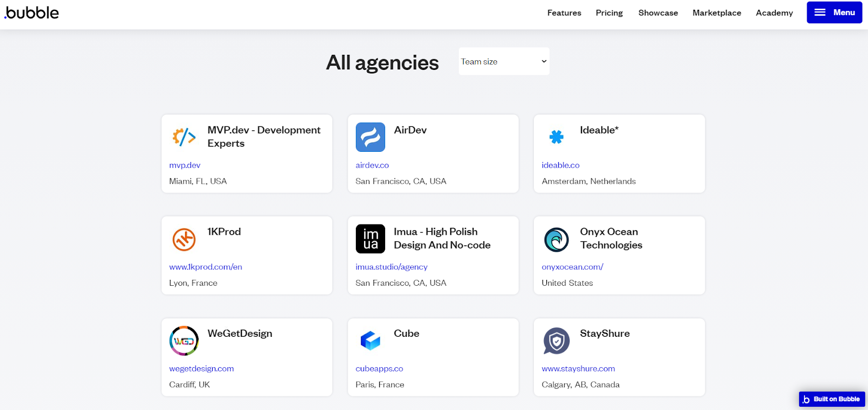Open the imua.studio/agency link
This screenshot has height=410, width=868.
pyautogui.click(x=392, y=267)
